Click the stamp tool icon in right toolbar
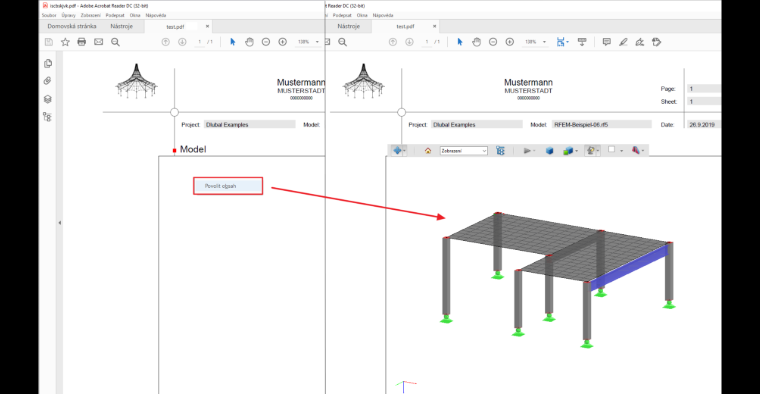Image resolution: width=760 pixels, height=394 pixels. click(x=656, y=42)
